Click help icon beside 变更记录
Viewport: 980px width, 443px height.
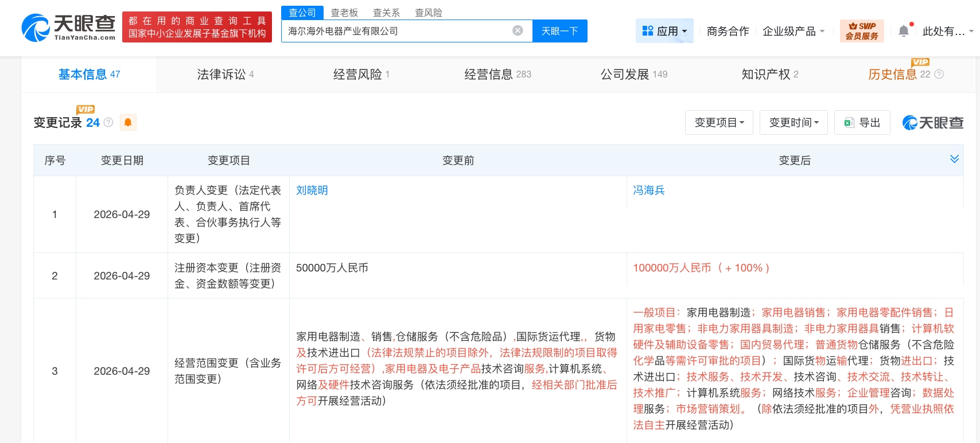pos(108,122)
